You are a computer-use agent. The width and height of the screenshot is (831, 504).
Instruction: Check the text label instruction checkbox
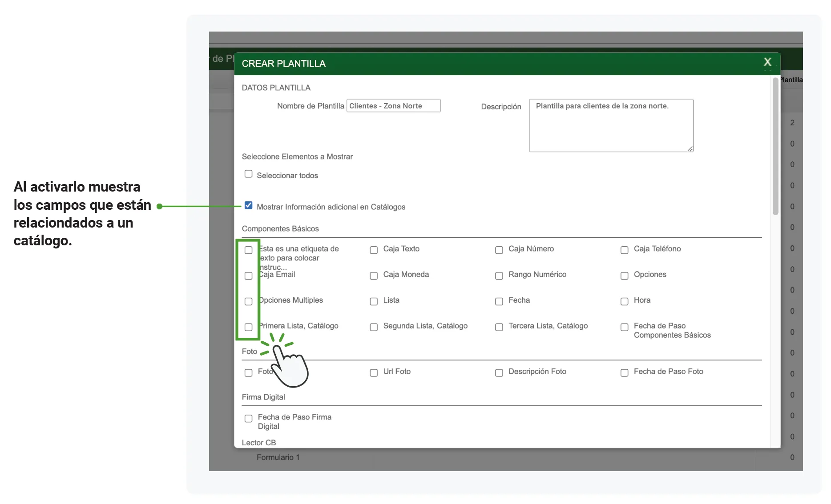click(249, 250)
